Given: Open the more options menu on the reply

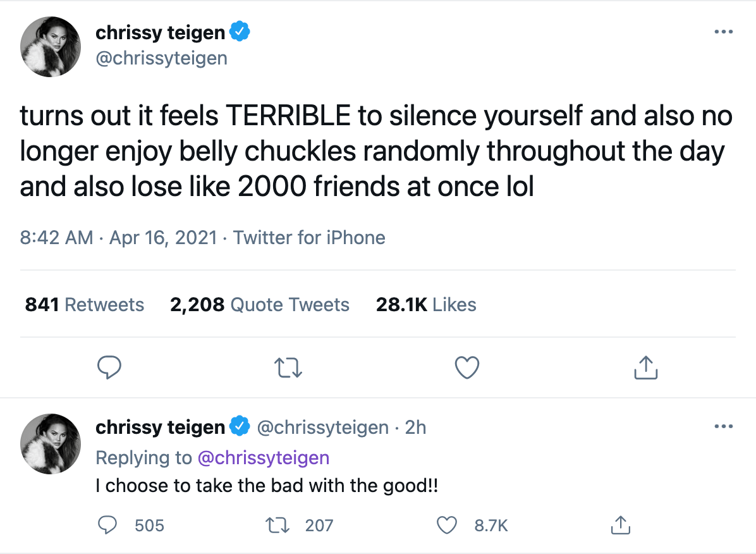Looking at the screenshot, I should click(723, 426).
